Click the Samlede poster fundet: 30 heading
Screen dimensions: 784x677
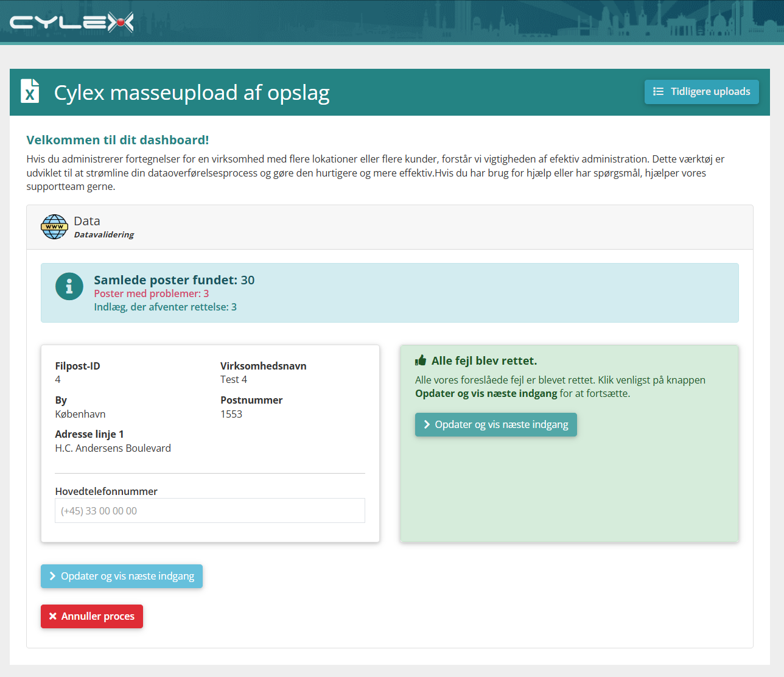[x=174, y=280]
